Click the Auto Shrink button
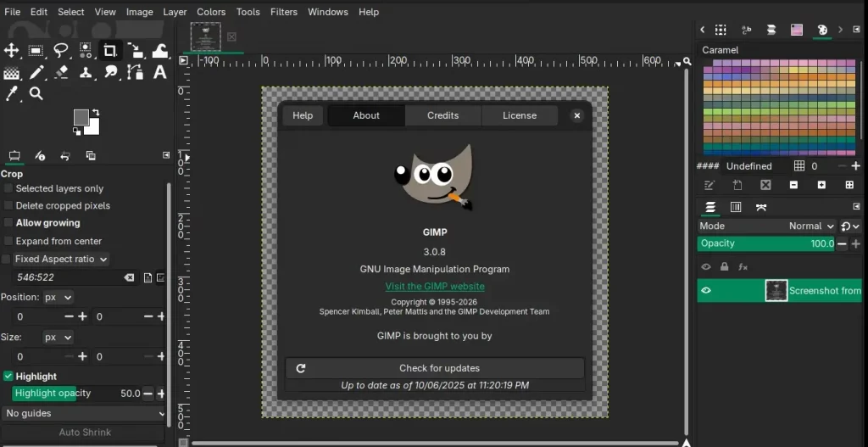868x447 pixels. point(85,432)
